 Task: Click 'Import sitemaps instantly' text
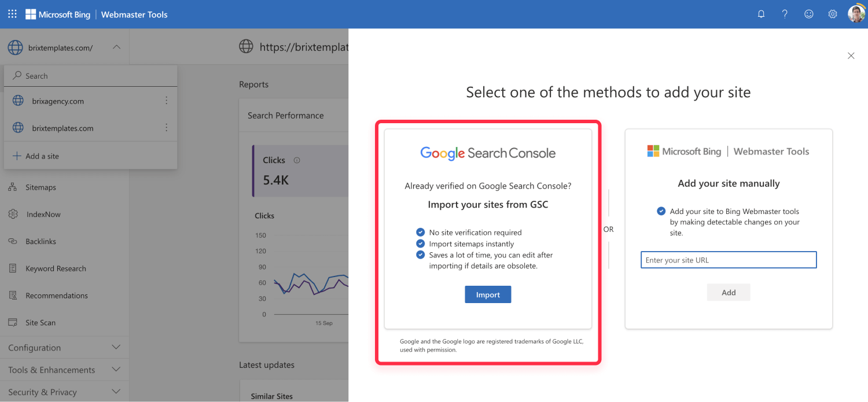pyautogui.click(x=471, y=244)
